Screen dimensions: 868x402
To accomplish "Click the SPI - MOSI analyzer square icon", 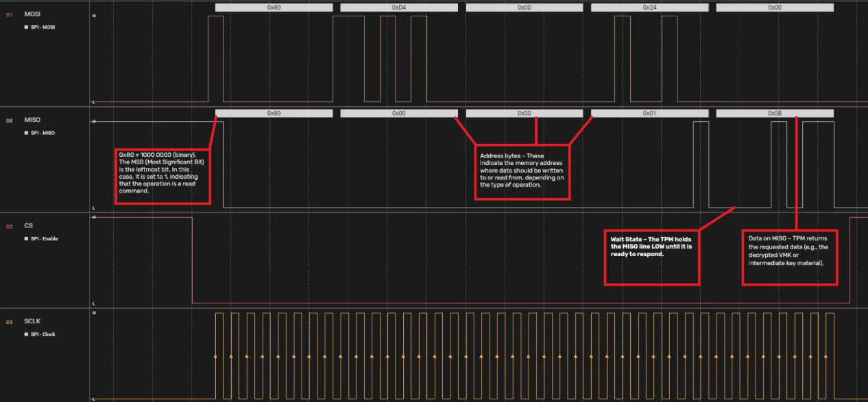I will click(x=26, y=27).
